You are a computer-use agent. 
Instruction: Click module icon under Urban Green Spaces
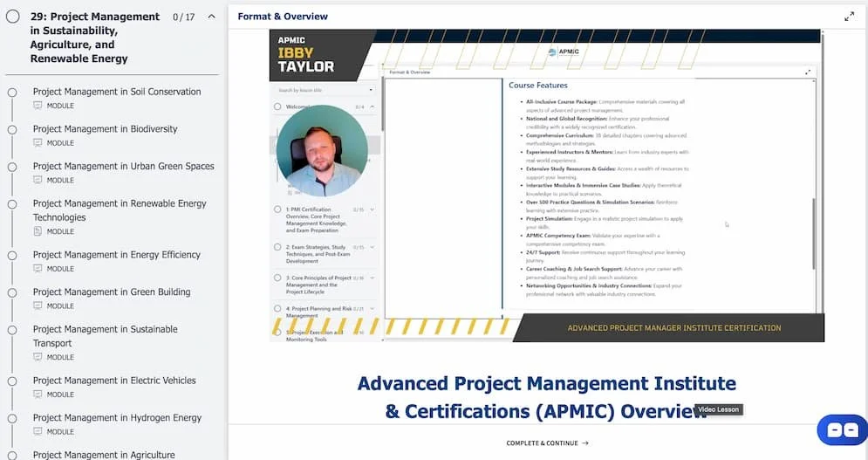pos(38,180)
